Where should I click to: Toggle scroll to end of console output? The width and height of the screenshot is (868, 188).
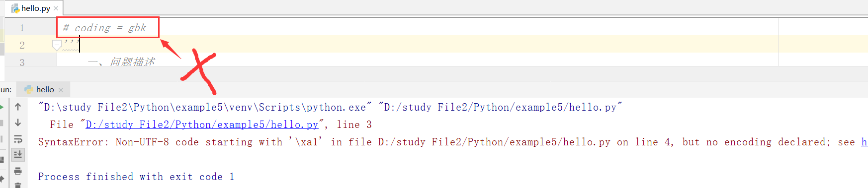point(18,155)
